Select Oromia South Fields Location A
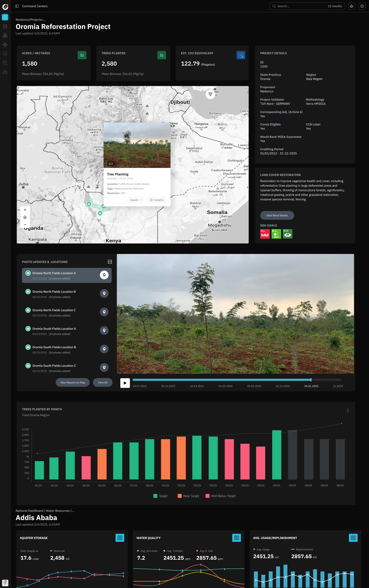 [54, 329]
